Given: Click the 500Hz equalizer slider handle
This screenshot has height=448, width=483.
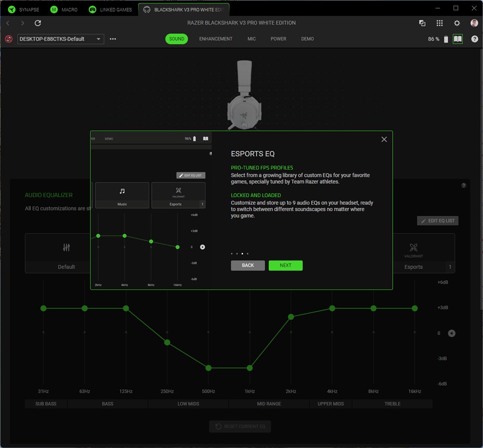Looking at the screenshot, I should (209, 368).
